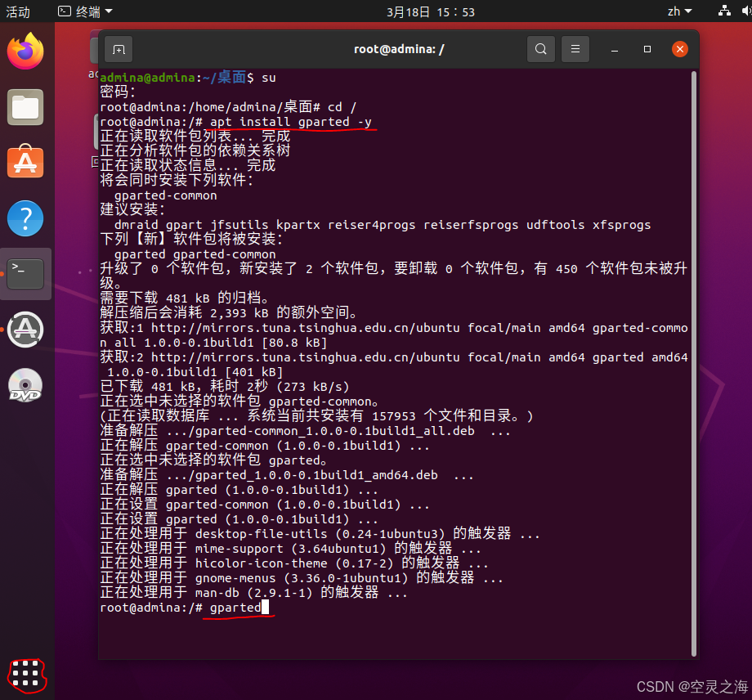Click the gparted command prompt line
The height and width of the screenshot is (700, 752).
click(x=185, y=608)
